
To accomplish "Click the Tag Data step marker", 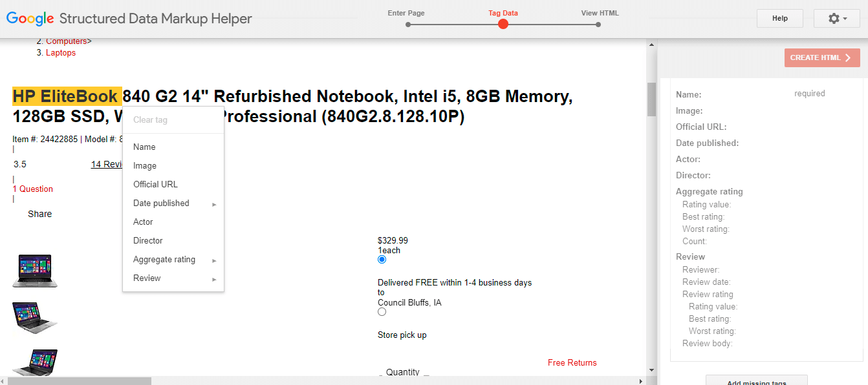I will point(503,25).
